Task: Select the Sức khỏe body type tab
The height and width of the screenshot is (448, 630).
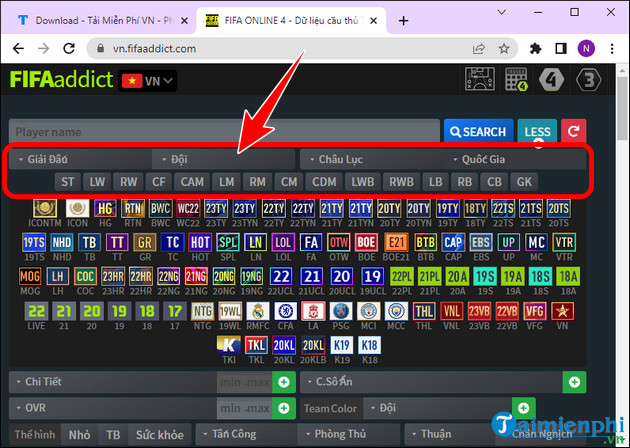Action: [x=160, y=435]
